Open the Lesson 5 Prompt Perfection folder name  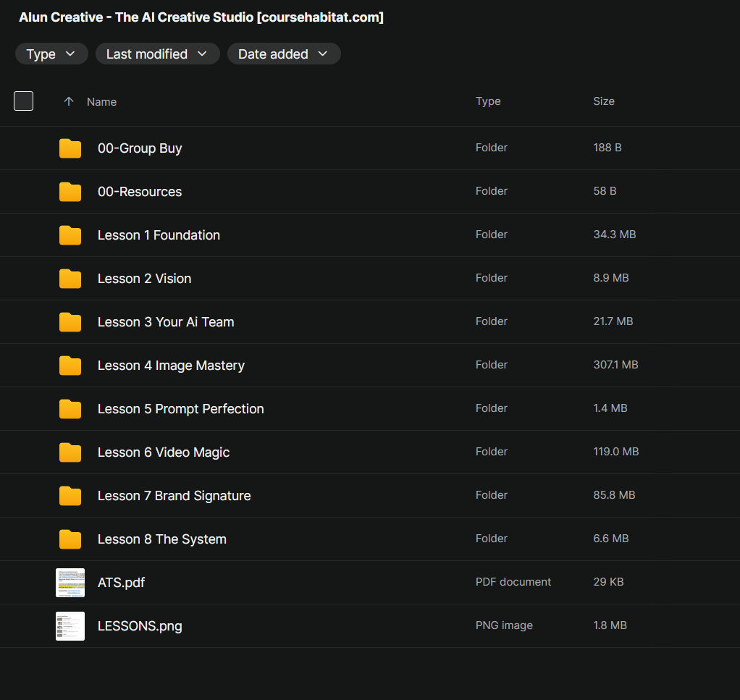coord(180,409)
